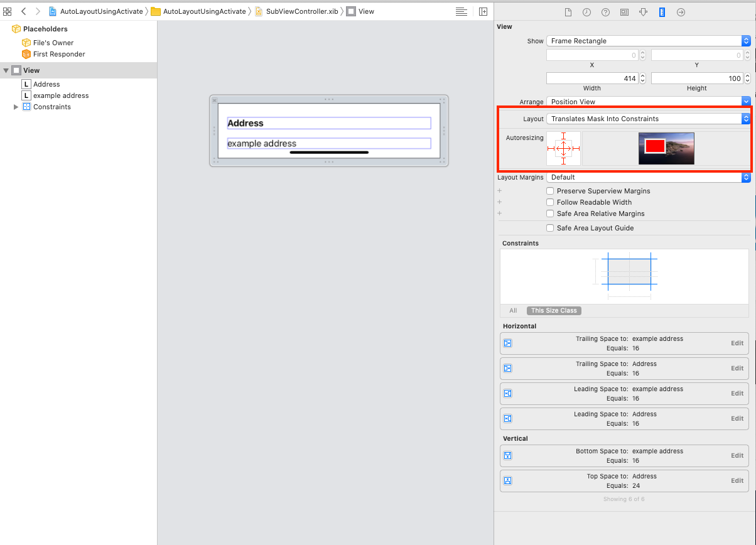
Task: Click the navigator grid icon at top left
Action: [x=7, y=11]
